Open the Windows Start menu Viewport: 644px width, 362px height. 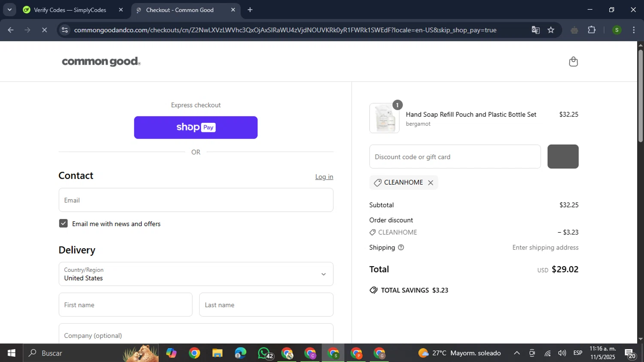[12, 353]
